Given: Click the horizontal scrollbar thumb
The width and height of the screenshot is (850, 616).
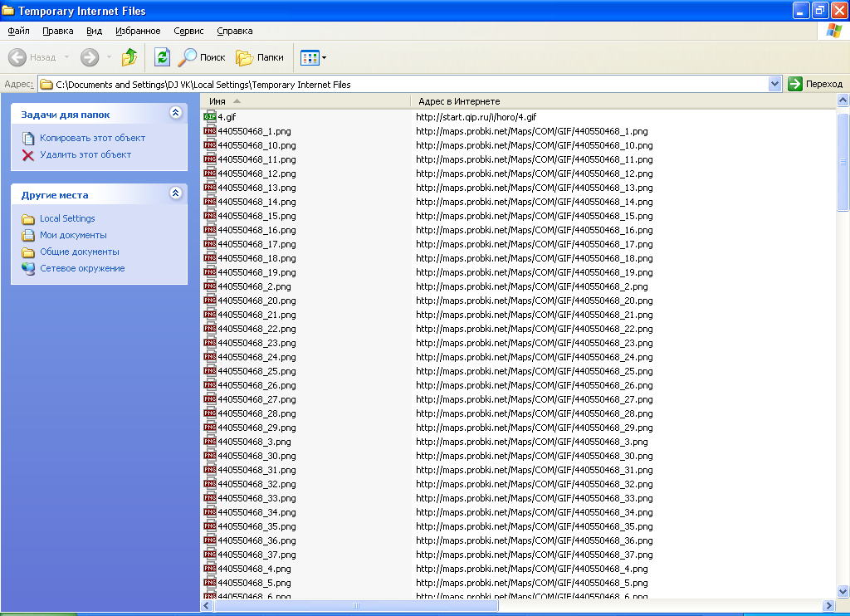Looking at the screenshot, I should tap(356, 606).
